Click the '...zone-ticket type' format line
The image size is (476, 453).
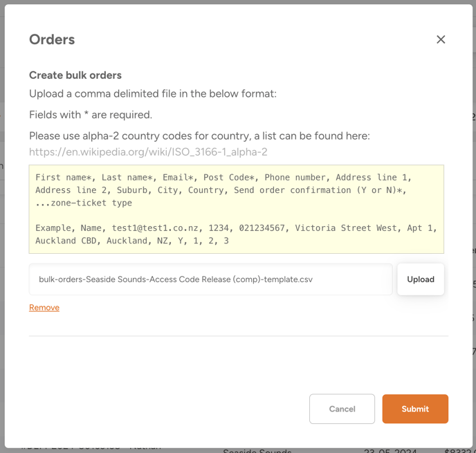click(x=84, y=203)
